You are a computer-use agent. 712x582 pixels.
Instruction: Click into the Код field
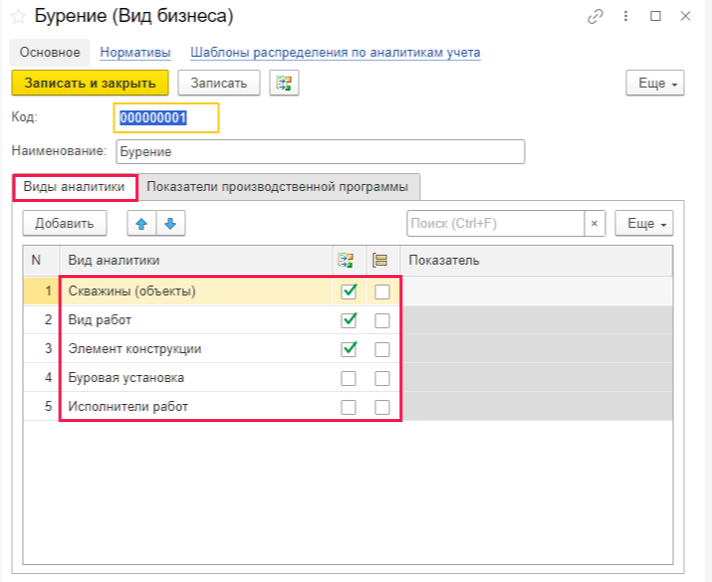[166, 118]
